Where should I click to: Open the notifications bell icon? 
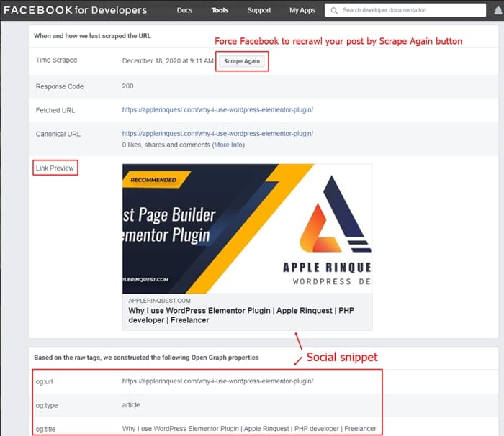click(x=498, y=11)
